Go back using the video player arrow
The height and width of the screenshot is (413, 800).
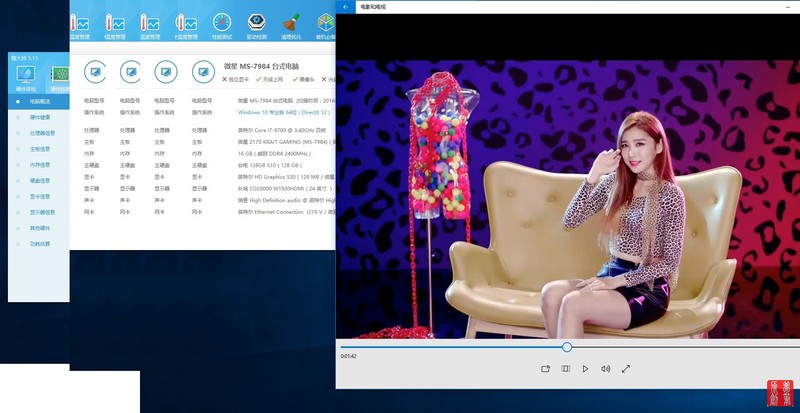click(x=346, y=7)
